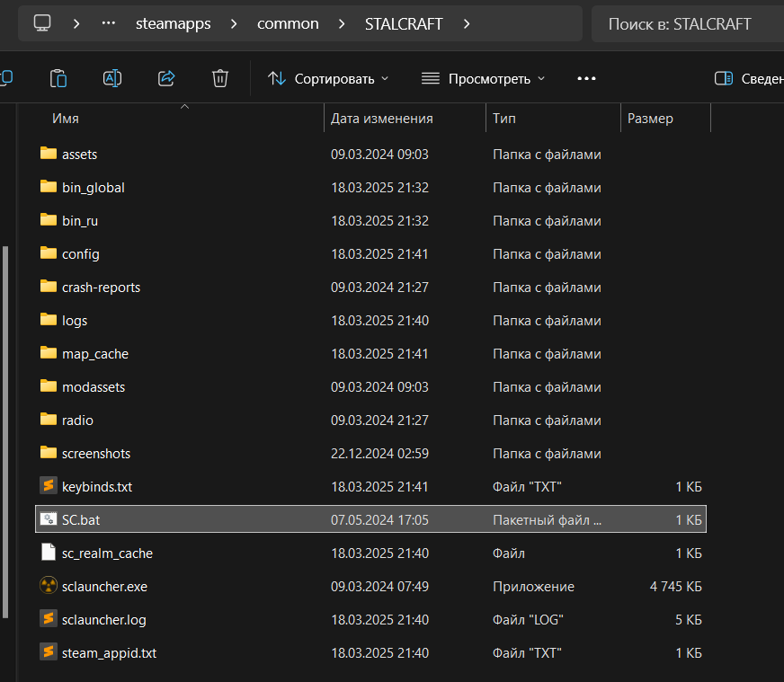
Task: Sort by the Размер column header
Action: click(x=650, y=119)
